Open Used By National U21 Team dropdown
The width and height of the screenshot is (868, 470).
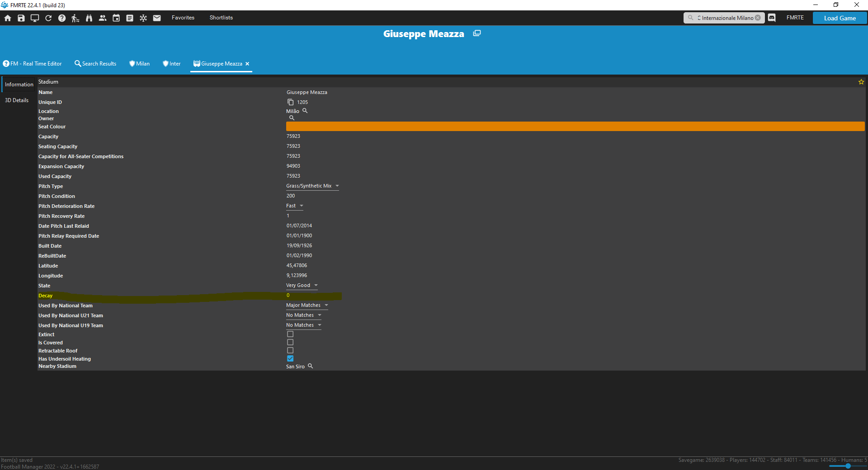point(304,315)
